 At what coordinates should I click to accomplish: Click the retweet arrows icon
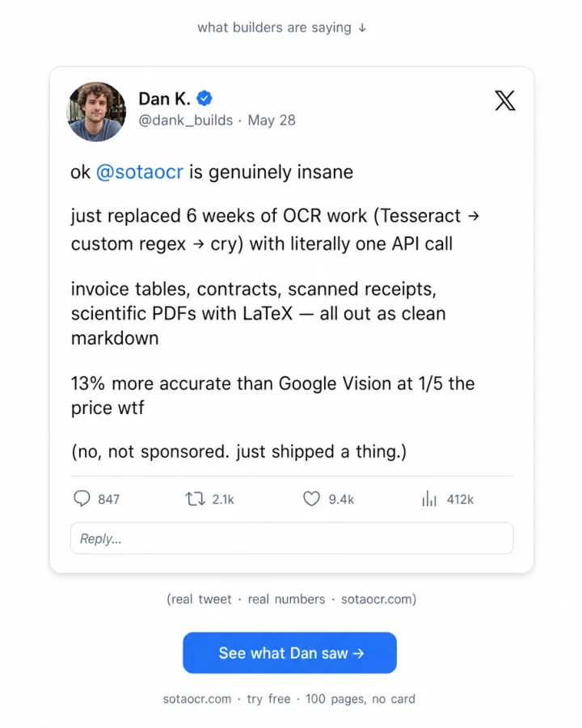[x=196, y=499]
